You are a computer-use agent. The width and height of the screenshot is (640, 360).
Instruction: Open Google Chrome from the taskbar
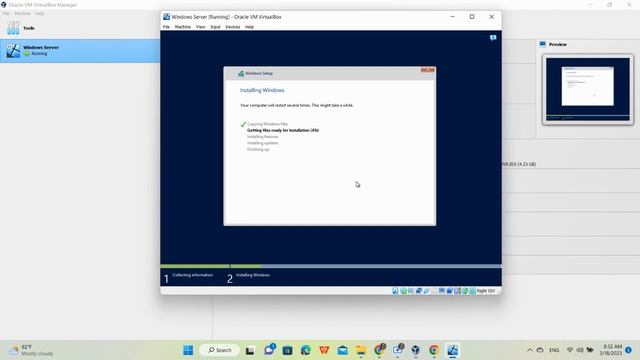(x=434, y=350)
